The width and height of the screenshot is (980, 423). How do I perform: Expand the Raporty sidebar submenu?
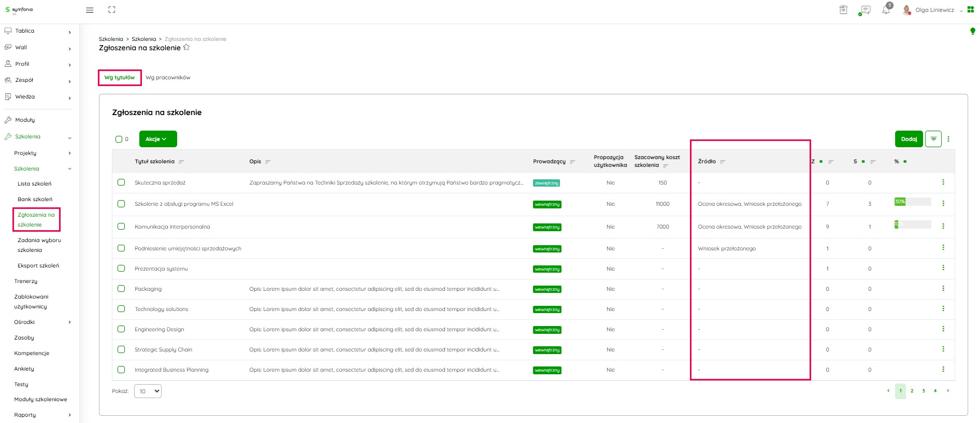click(69, 415)
